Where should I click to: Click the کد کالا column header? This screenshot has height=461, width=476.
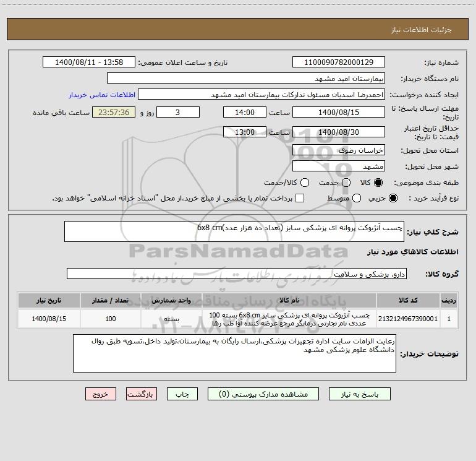(408, 301)
